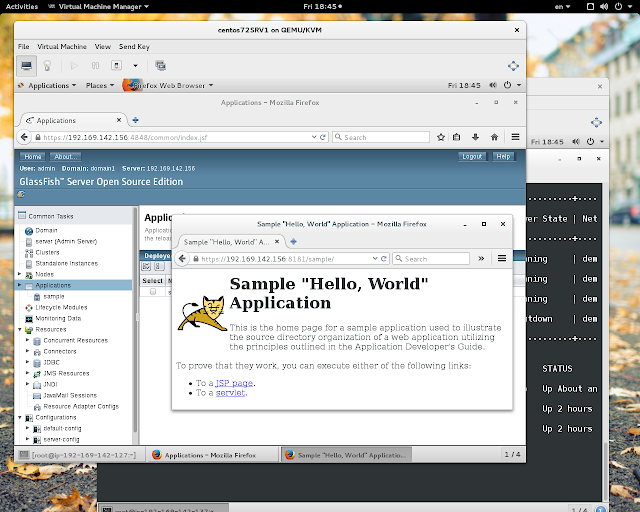Expand JDBC tree node
640x512 pixels.
pyautogui.click(x=27, y=362)
